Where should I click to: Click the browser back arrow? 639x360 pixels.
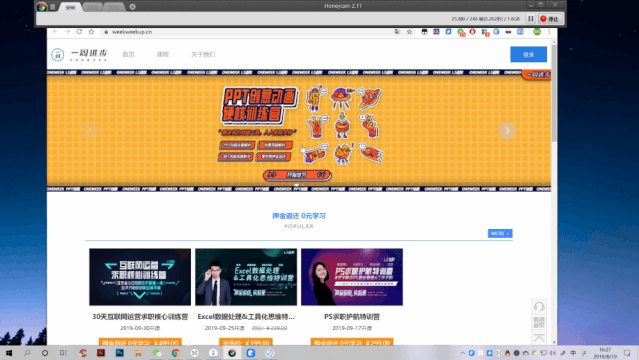point(55,32)
